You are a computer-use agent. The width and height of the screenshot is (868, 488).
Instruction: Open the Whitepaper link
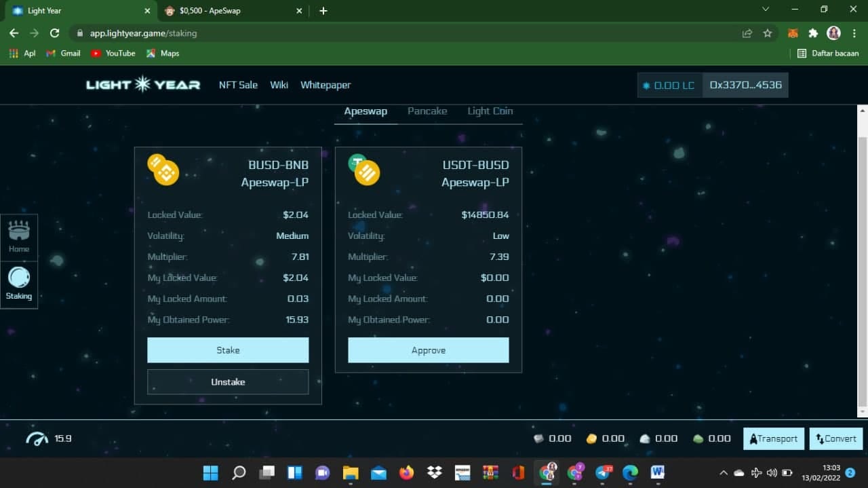(325, 85)
